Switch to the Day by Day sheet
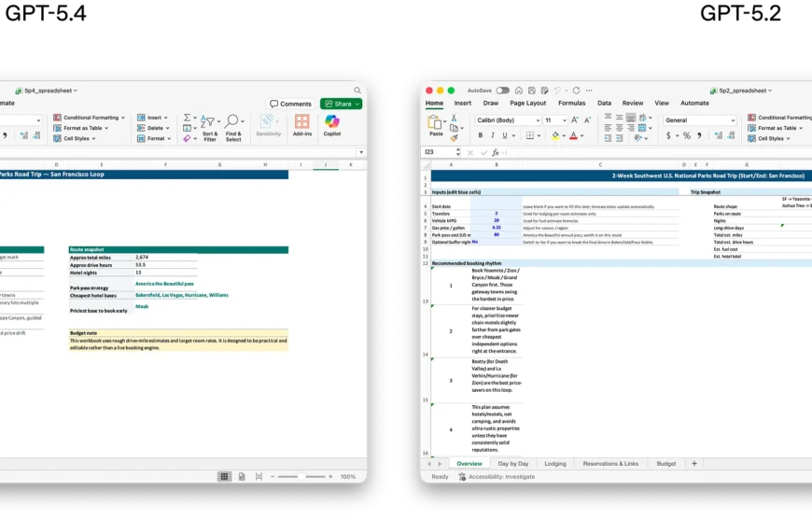This screenshot has width=812, height=532. tap(513, 464)
